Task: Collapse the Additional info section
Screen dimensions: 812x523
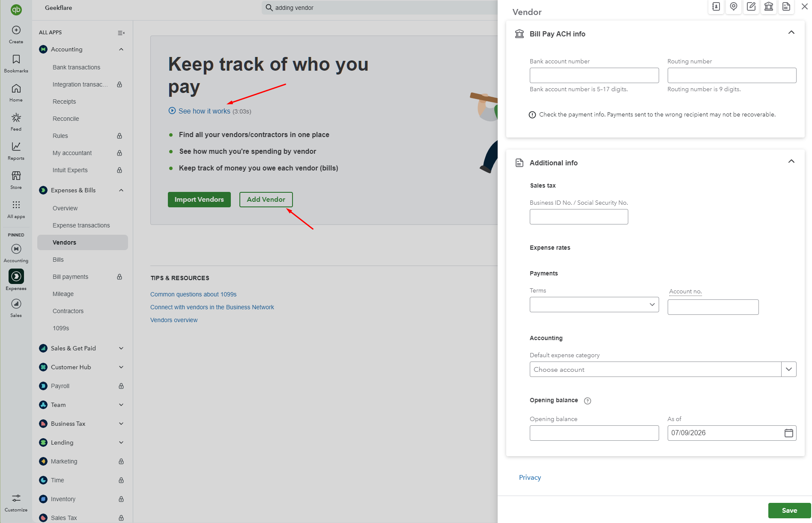Action: 791,161
